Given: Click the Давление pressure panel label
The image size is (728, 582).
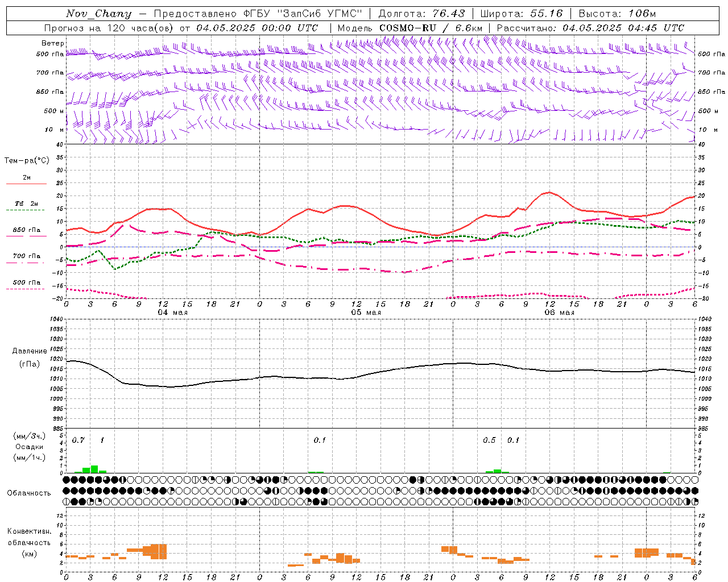Looking at the screenshot, I should [x=30, y=351].
